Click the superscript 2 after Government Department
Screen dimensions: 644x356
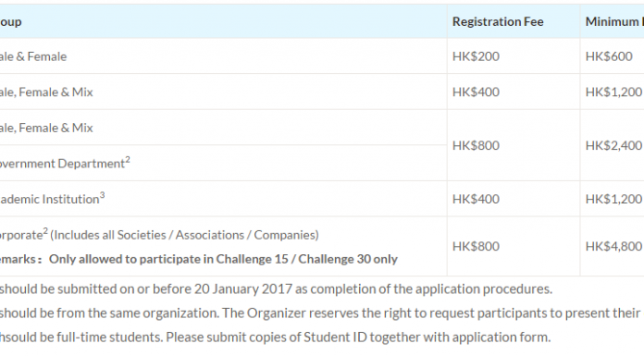pyautogui.click(x=128, y=160)
